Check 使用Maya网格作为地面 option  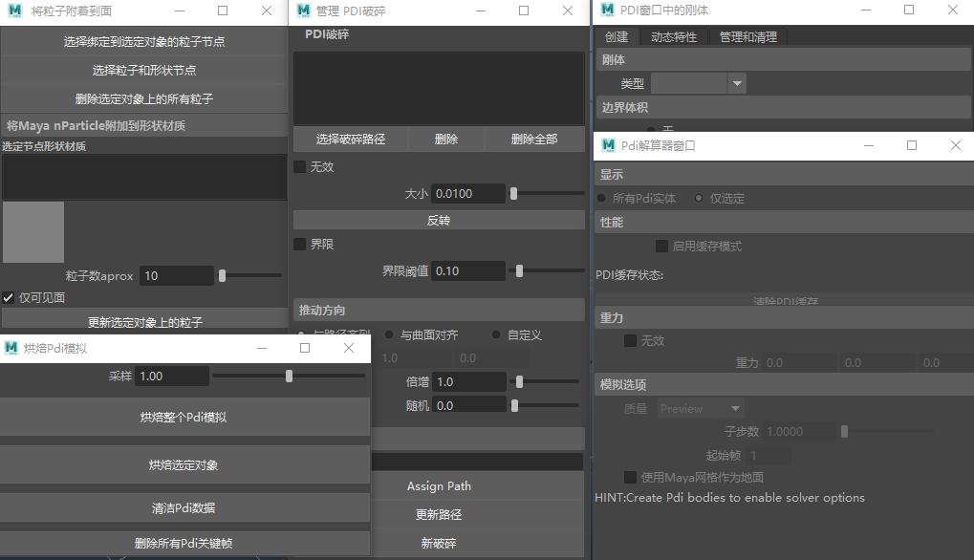tap(630, 477)
